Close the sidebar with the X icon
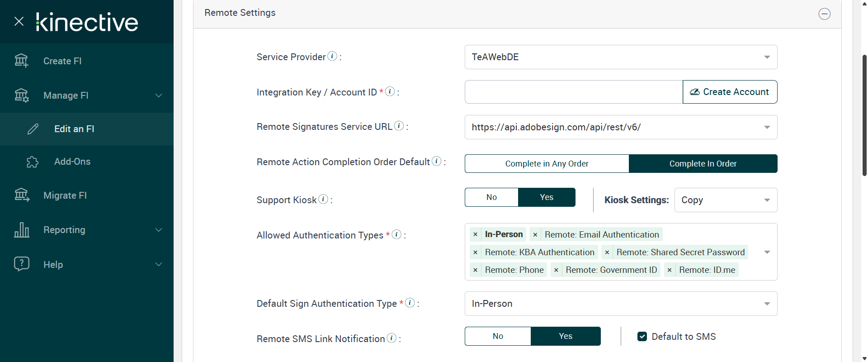Screen dimensions: 868x362 point(19,21)
